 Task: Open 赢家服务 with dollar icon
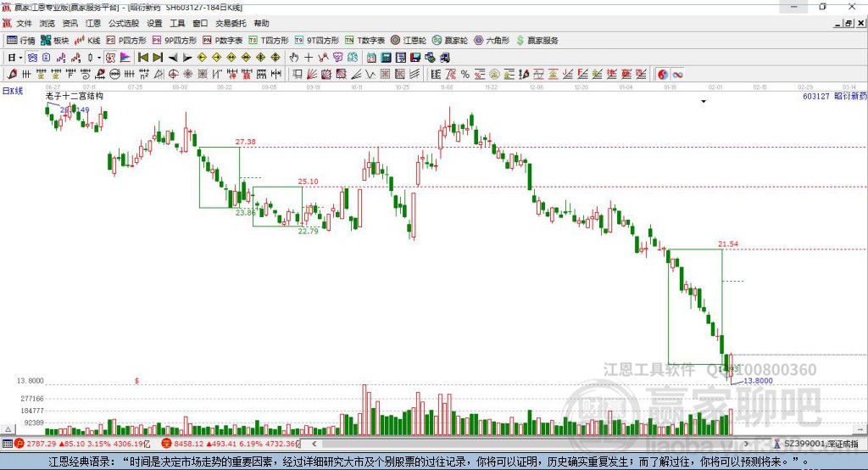point(537,41)
